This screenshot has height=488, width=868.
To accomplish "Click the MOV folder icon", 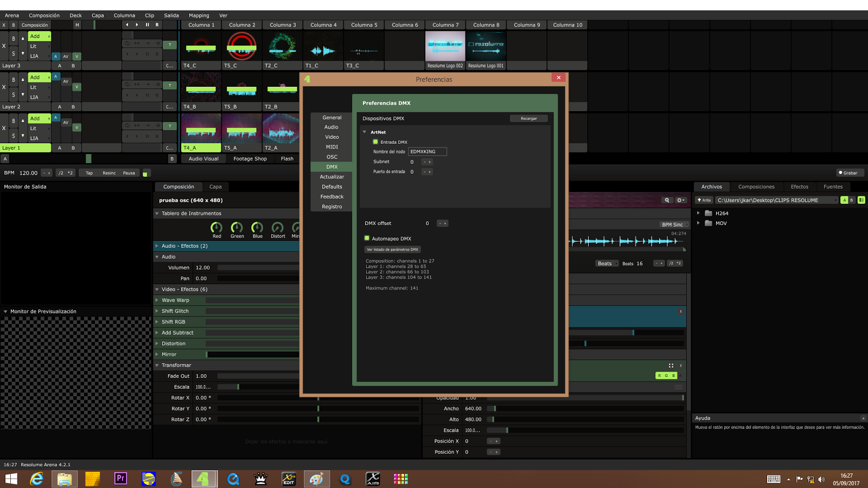I will 708,223.
